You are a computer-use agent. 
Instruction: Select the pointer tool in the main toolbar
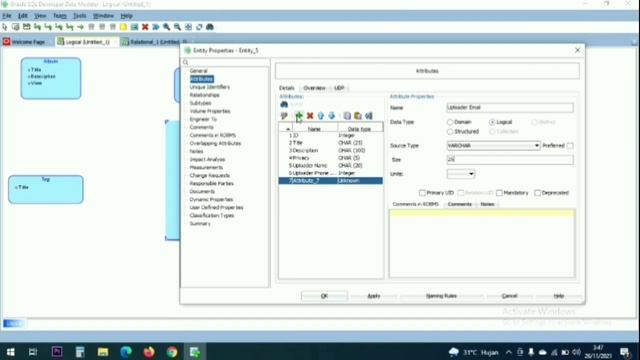pyautogui.click(x=5, y=27)
